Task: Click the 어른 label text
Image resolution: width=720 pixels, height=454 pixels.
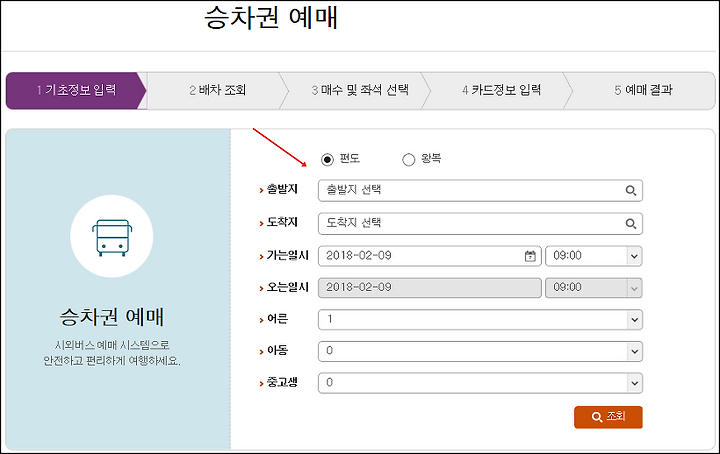Action: [x=277, y=319]
